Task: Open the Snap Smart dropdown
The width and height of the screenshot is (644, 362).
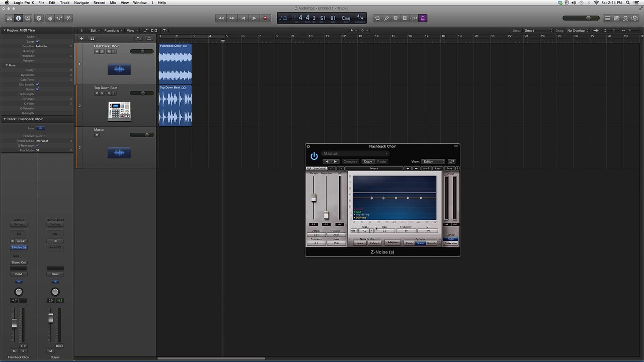Action: coord(538,31)
